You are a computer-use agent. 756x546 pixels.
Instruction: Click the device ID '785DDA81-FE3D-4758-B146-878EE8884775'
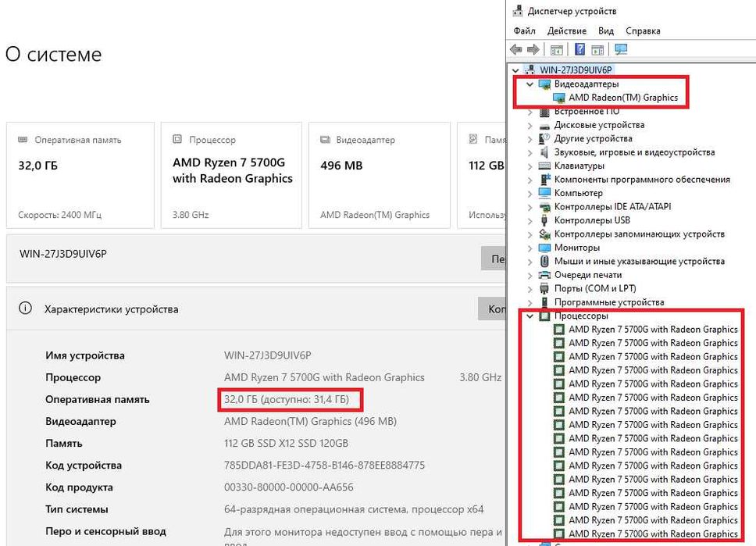pos(324,466)
